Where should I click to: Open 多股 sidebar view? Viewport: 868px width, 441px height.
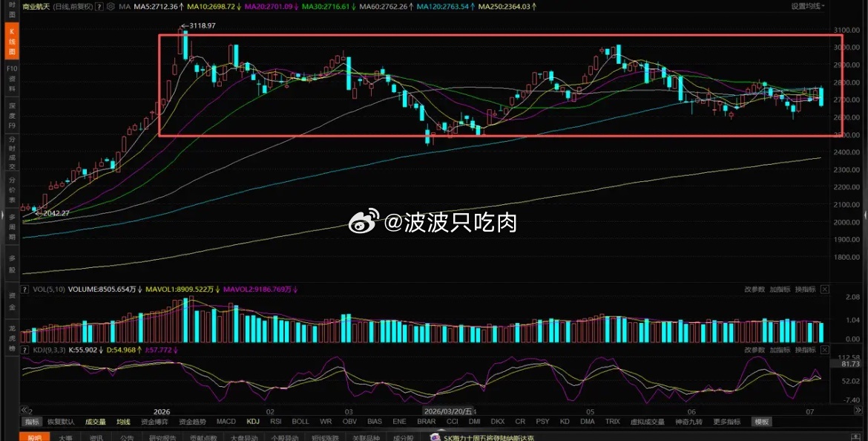tap(10, 263)
